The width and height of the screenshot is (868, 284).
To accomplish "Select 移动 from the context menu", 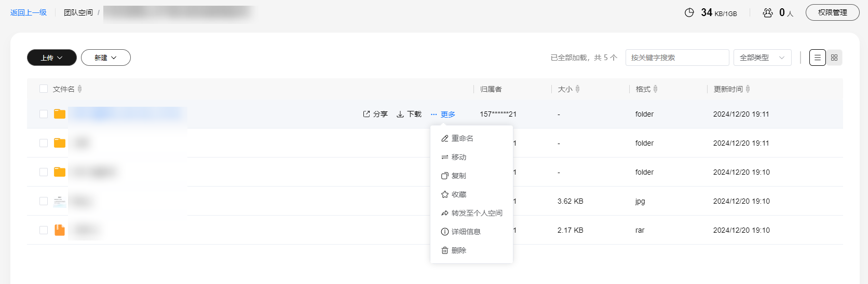I will coord(471,157).
